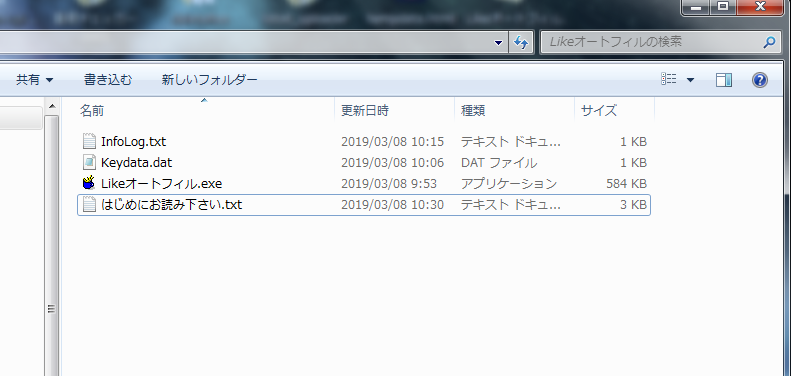The image size is (791, 376).
Task: Open the view options dropdown arrow
Action: (690, 80)
